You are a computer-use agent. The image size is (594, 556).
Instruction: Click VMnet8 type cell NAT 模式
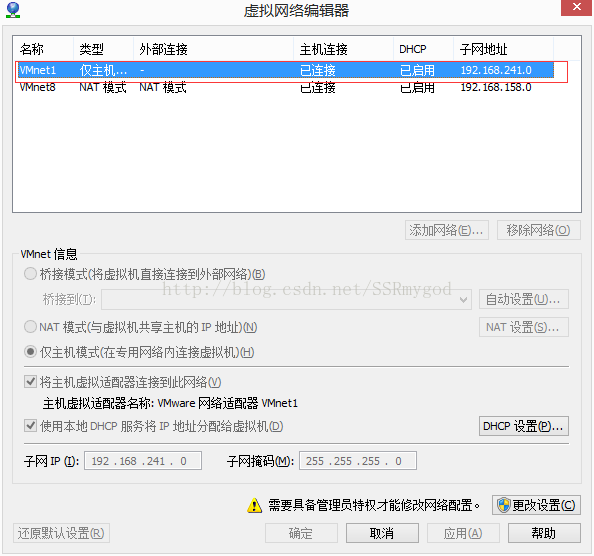[x=103, y=87]
